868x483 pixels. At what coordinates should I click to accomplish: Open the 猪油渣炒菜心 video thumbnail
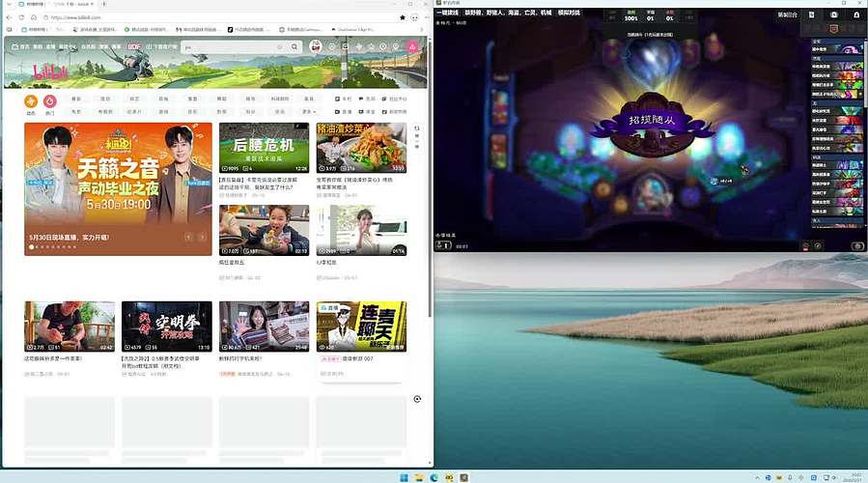[x=361, y=148]
